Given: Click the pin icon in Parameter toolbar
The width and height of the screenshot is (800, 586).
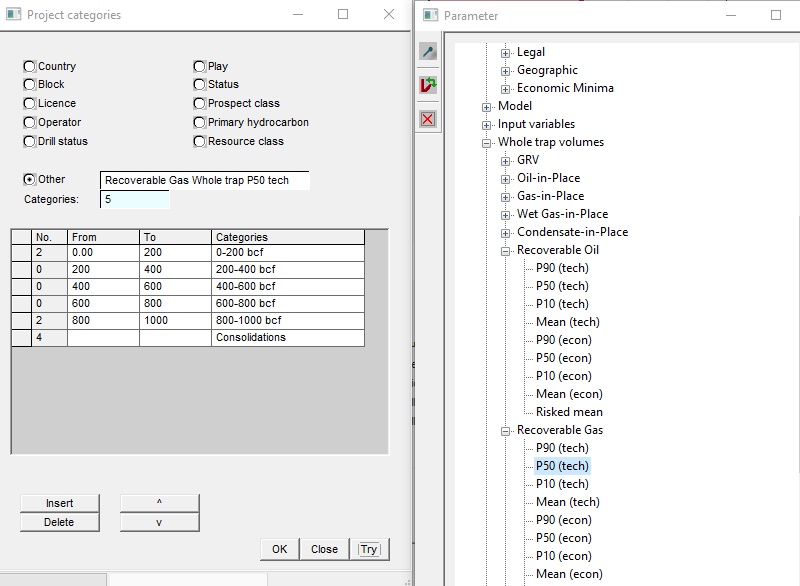Looking at the screenshot, I should tap(428, 52).
